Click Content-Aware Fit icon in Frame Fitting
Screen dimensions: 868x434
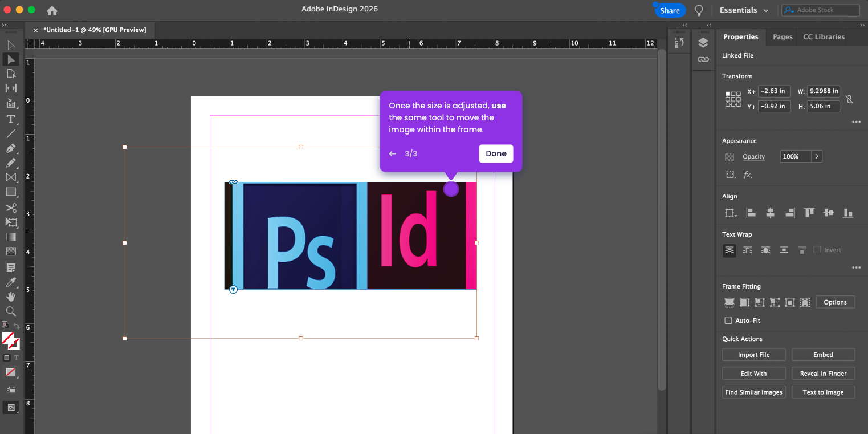point(805,302)
